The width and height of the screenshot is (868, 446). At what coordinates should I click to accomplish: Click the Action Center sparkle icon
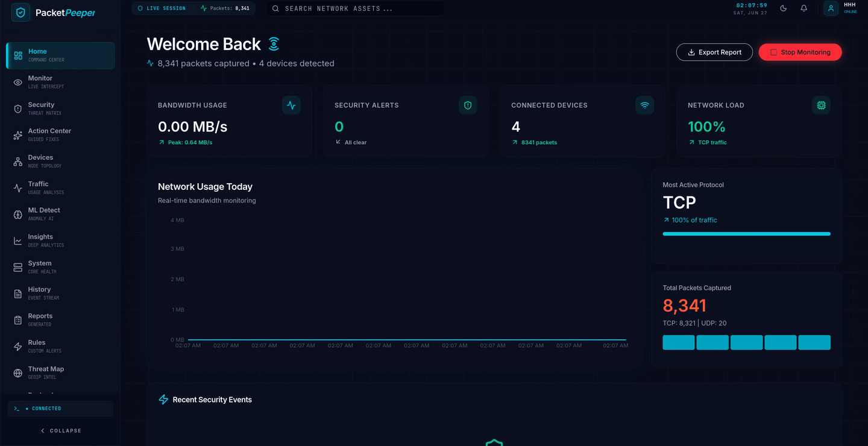pyautogui.click(x=18, y=136)
